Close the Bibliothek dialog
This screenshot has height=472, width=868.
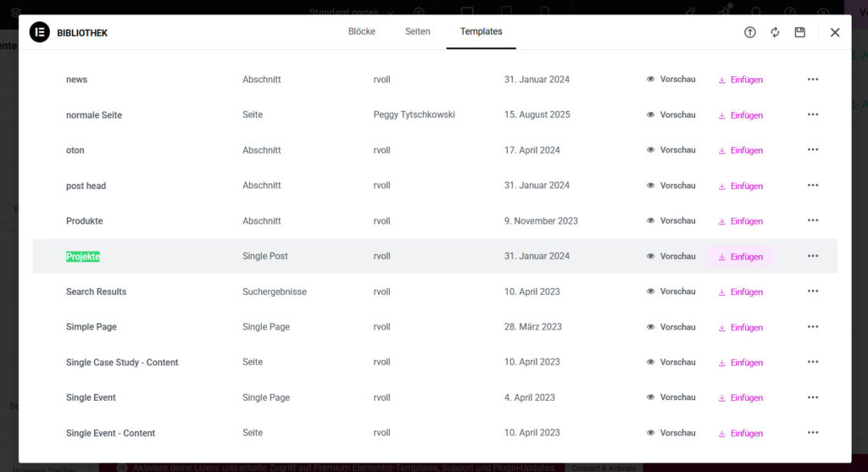[835, 32]
